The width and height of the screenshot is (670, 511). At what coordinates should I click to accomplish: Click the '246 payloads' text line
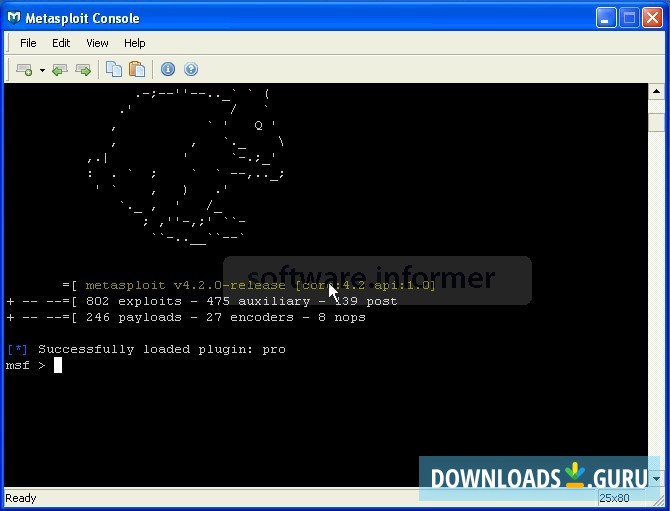click(186, 317)
